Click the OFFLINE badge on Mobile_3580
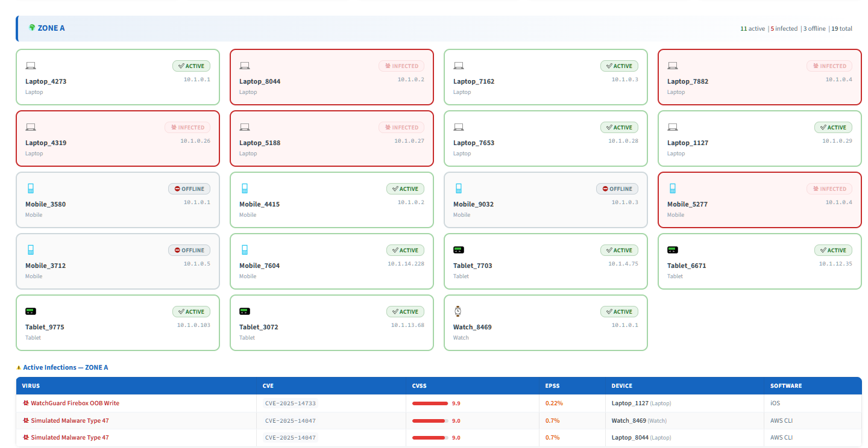The height and width of the screenshot is (448, 868). [189, 189]
